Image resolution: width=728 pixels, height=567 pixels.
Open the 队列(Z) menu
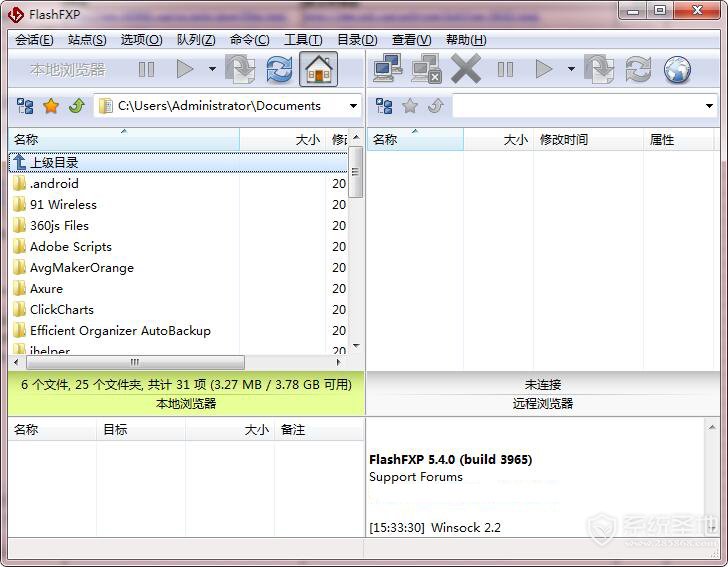click(196, 40)
